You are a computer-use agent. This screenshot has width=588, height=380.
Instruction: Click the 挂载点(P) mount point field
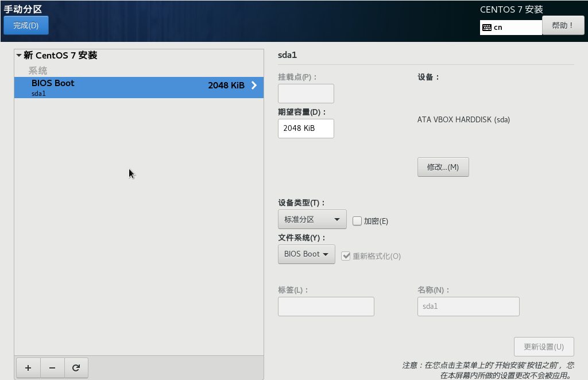pyautogui.click(x=305, y=94)
